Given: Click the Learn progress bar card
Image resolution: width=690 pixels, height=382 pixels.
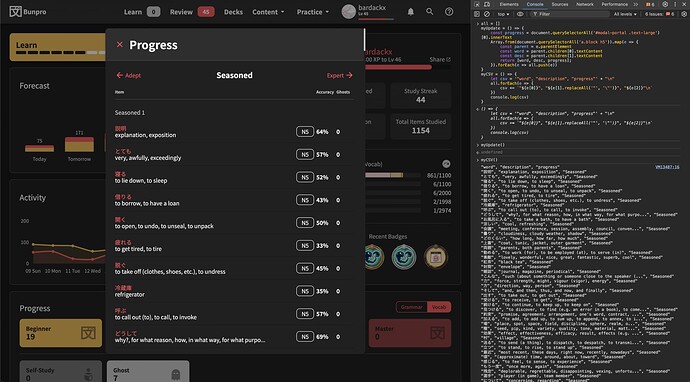Looking at the screenshot, I should (58, 47).
